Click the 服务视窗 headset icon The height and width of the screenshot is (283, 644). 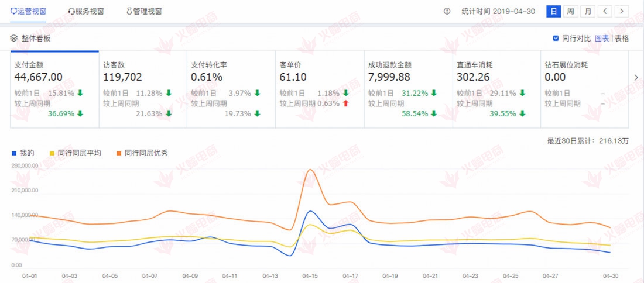pos(71,11)
